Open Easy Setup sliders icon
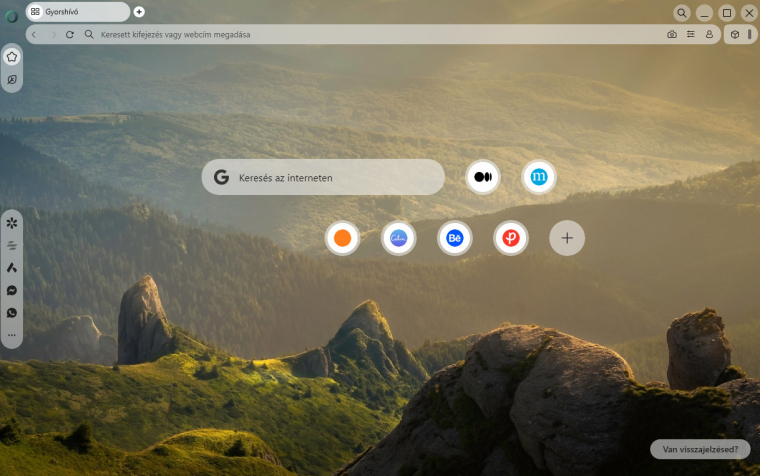760x476 pixels. (x=691, y=34)
